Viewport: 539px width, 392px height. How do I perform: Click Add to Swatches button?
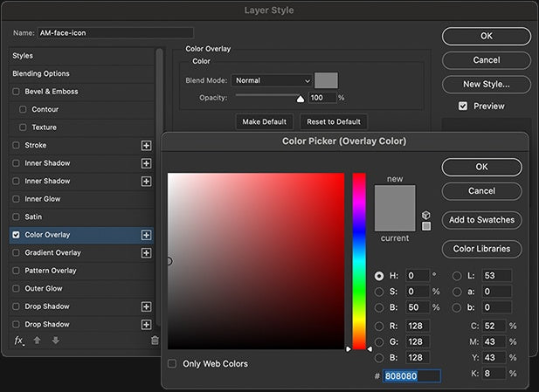tap(481, 220)
